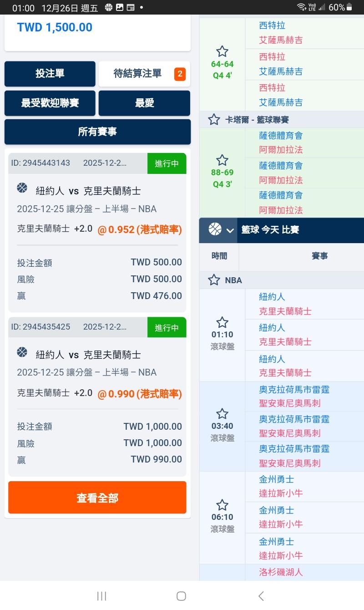Tap Android home navigation icon
The height and width of the screenshot is (610, 364).
[181, 596]
